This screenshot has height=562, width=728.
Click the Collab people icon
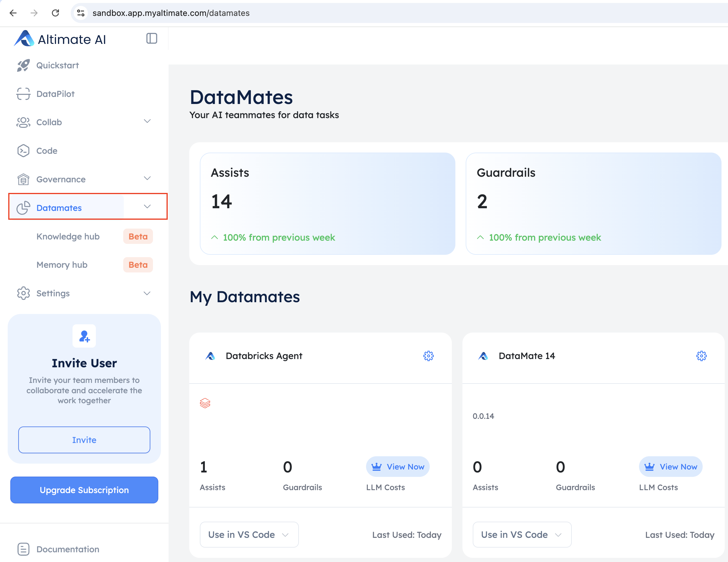tap(23, 122)
